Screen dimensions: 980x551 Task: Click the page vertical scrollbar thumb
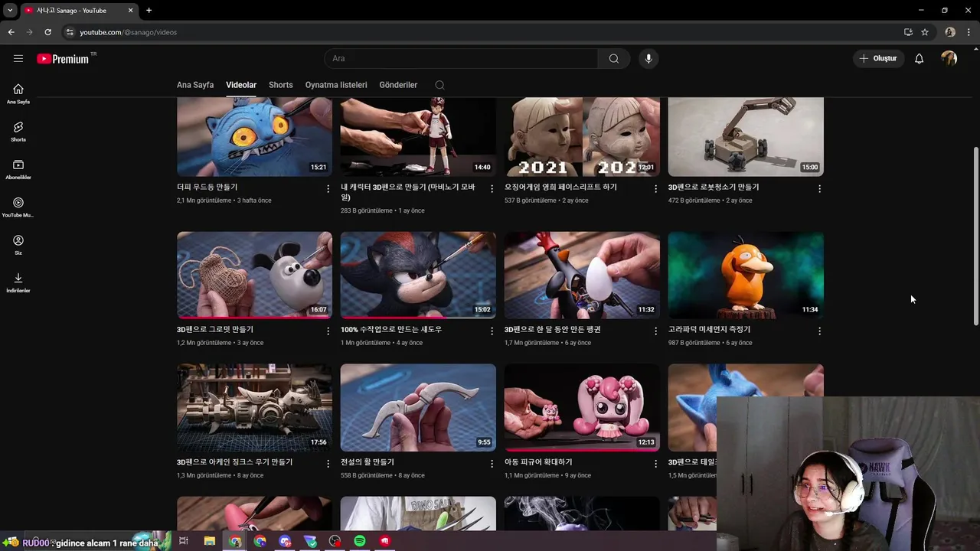coord(975,236)
